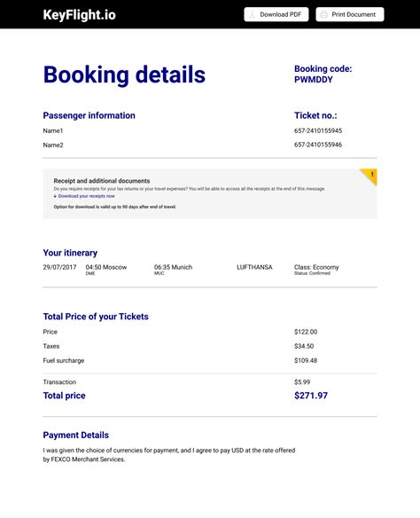Click ticket number 657-2410155945
This screenshot has width=420, height=518.
[318, 130]
